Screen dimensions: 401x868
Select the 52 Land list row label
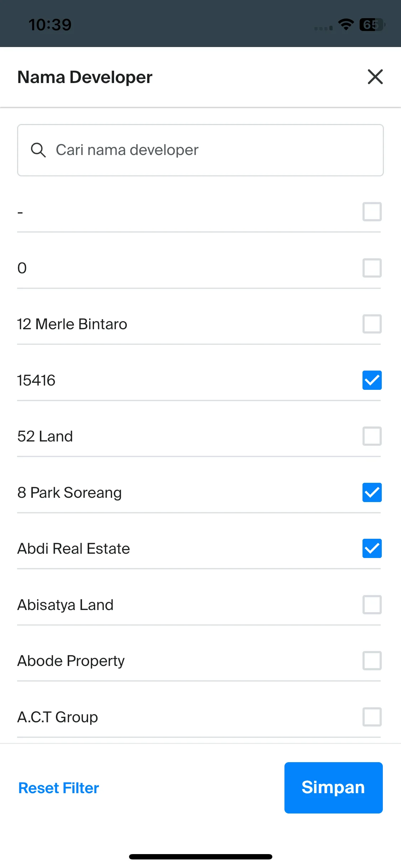click(x=45, y=436)
